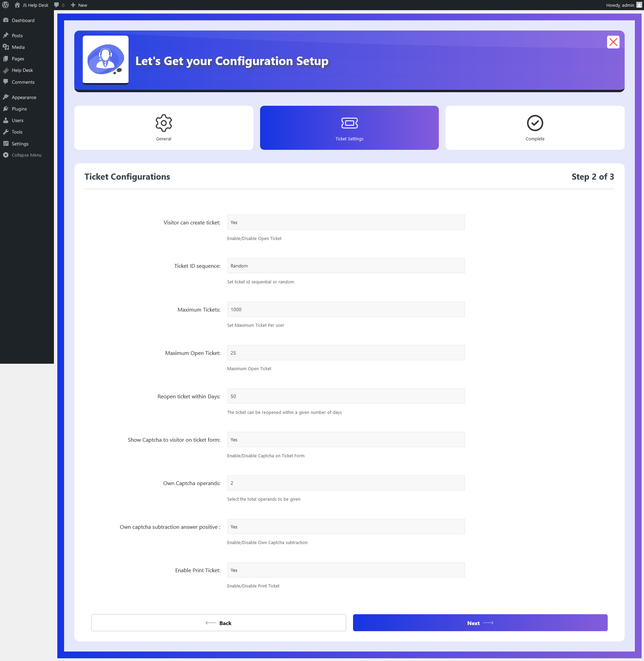The width and height of the screenshot is (644, 661).
Task: Click the WordPress logo icon in admin bar
Action: point(5,5)
